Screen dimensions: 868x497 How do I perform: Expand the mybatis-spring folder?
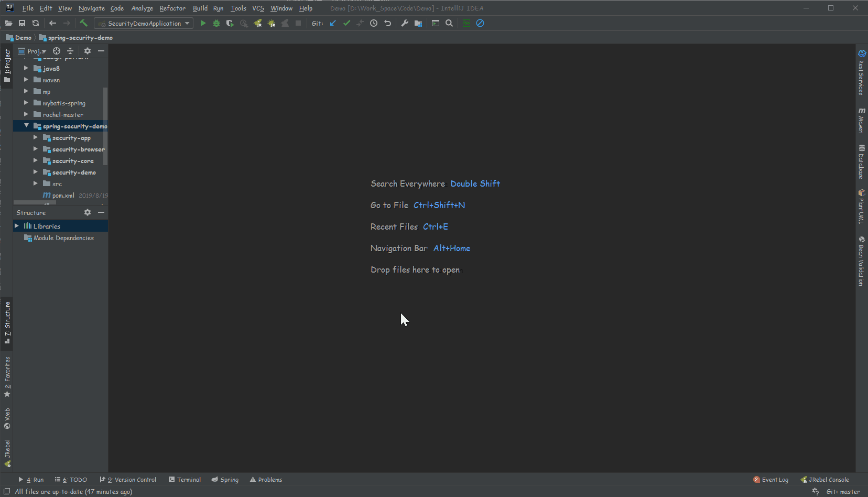[x=26, y=103]
